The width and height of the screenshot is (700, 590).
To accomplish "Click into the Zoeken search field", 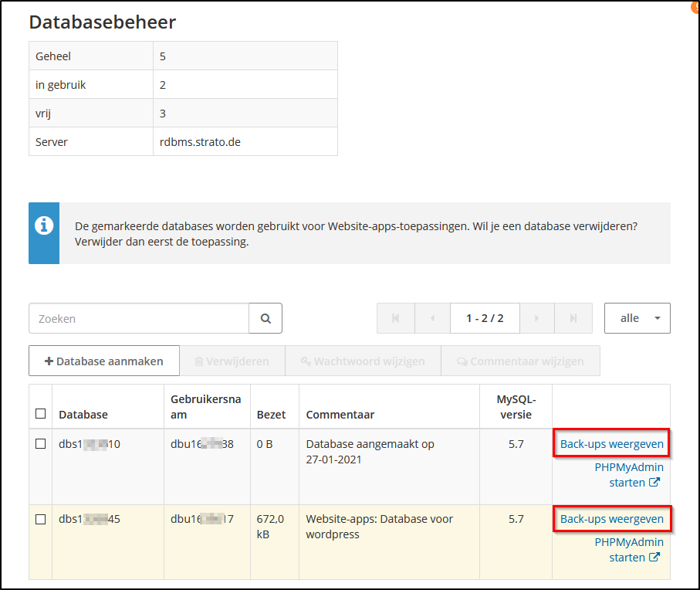I will coord(139,318).
